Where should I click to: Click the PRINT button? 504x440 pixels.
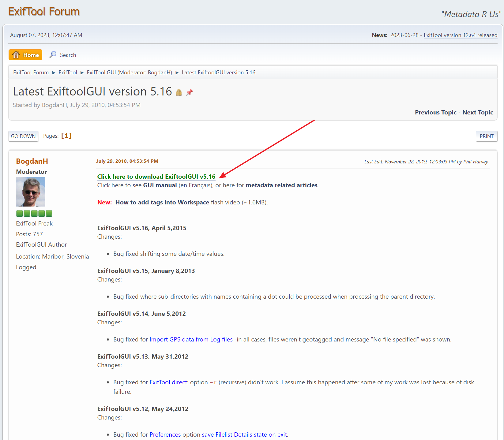[x=487, y=136]
